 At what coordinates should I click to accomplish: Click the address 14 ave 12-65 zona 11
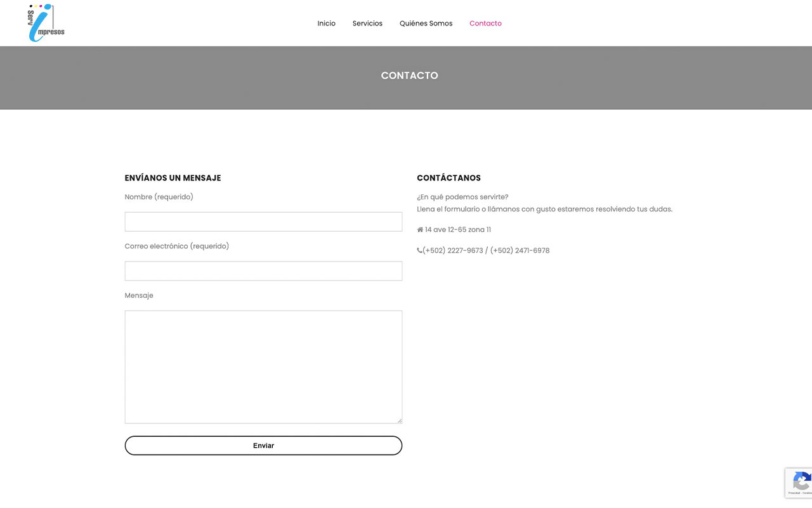pos(458,230)
